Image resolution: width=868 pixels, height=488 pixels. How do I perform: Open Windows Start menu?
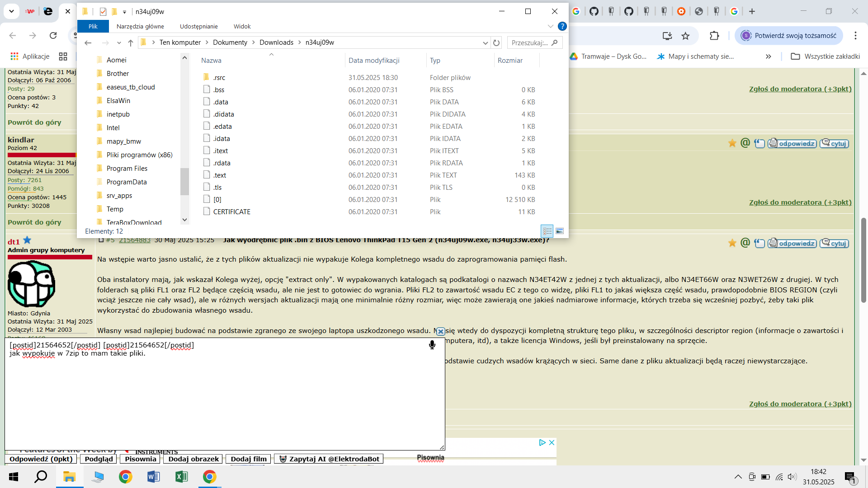tap(14, 477)
